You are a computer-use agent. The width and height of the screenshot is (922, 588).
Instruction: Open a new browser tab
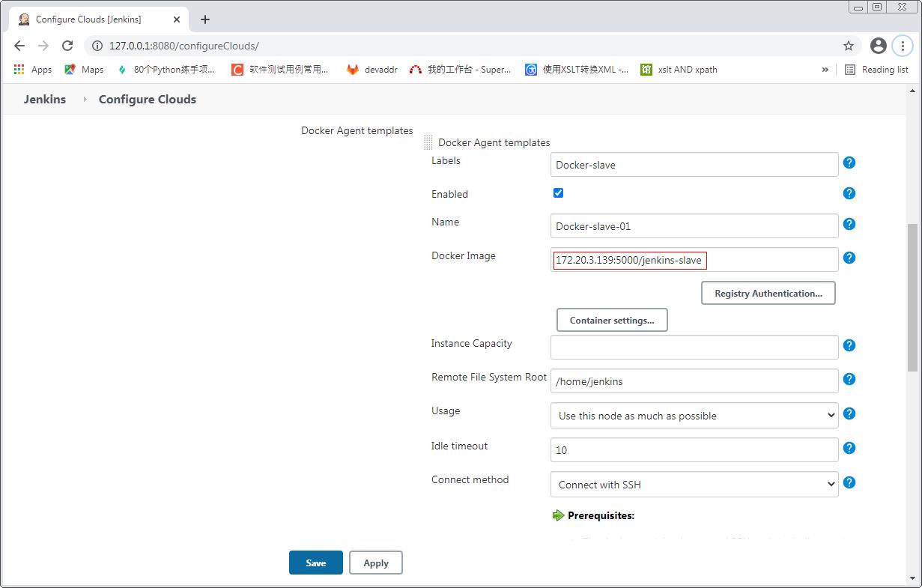(205, 19)
